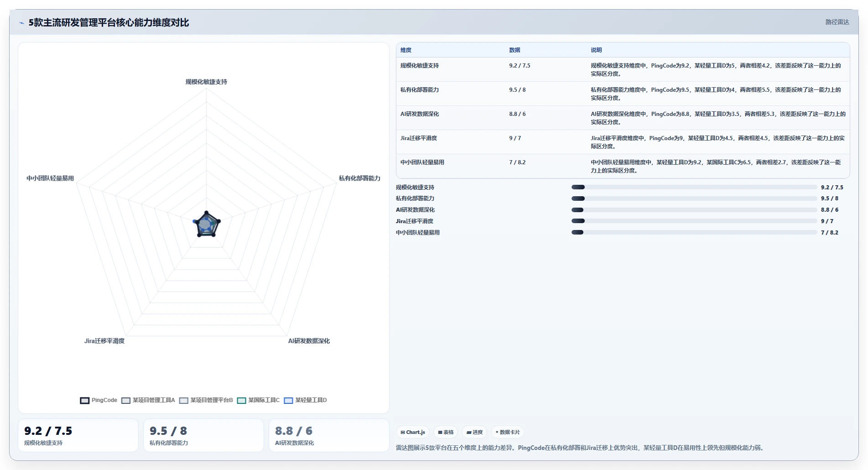Screen dimensions: 868x470
Task: Click the 表格 chip
Action: pyautogui.click(x=446, y=432)
